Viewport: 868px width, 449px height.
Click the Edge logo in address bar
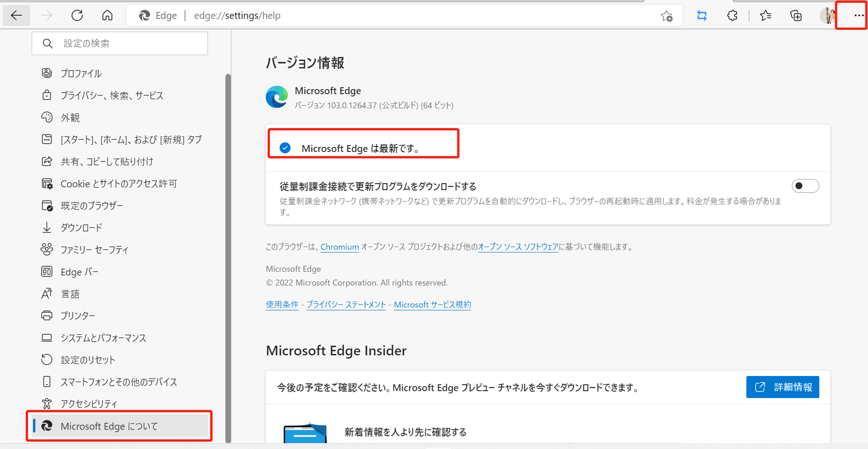pyautogui.click(x=145, y=16)
